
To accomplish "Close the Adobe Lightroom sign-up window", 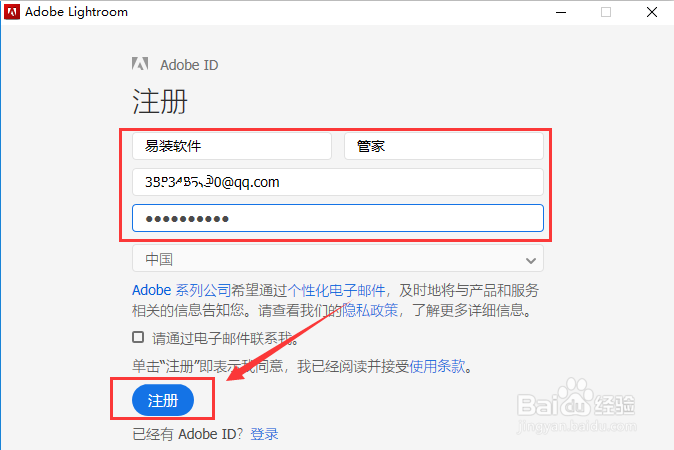I will pyautogui.click(x=652, y=12).
